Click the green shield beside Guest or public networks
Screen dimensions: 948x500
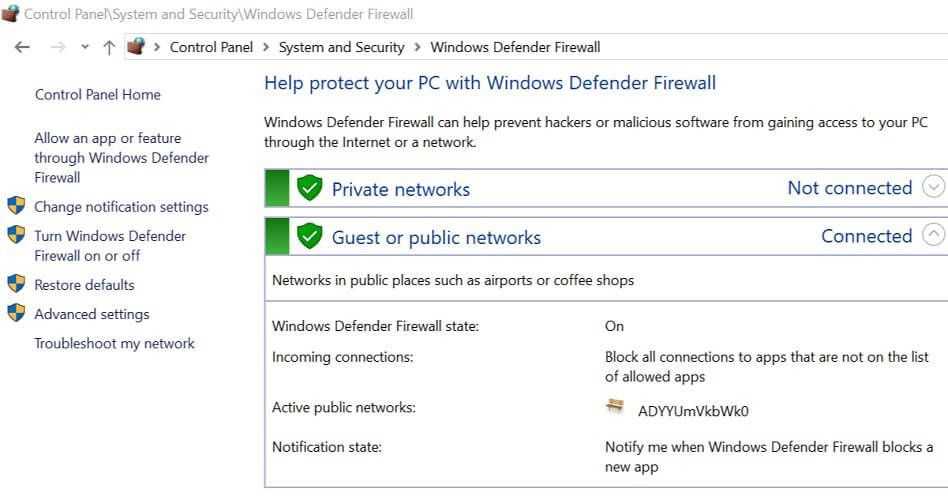pos(310,236)
